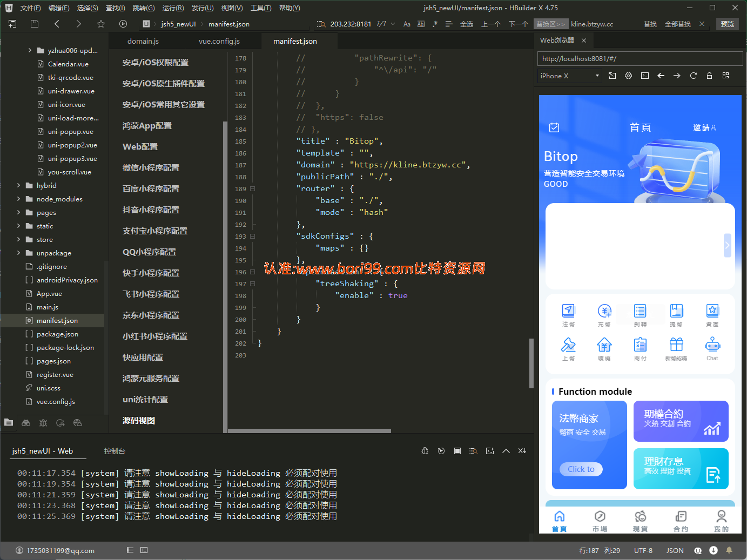Screen dimensions: 747x560
Task: Click the calendar check-in icon in phone preview
Action: 554,127
